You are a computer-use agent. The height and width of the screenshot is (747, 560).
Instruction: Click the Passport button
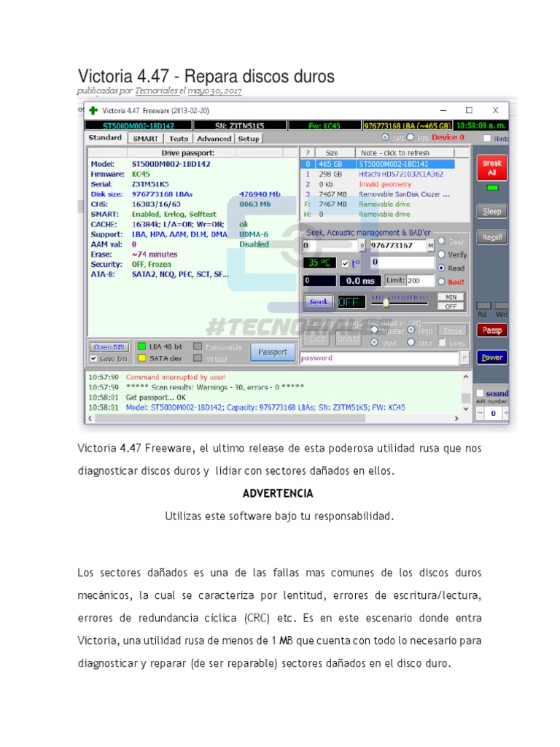click(x=273, y=352)
